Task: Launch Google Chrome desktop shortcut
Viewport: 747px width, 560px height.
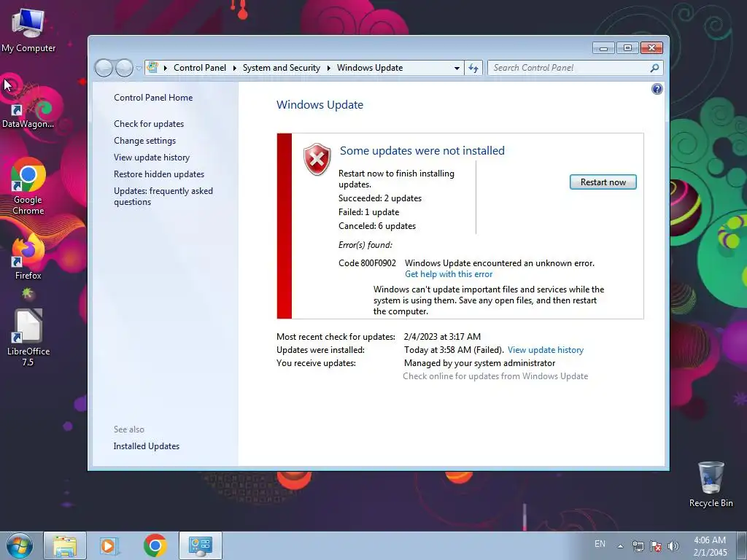Action: point(28,186)
